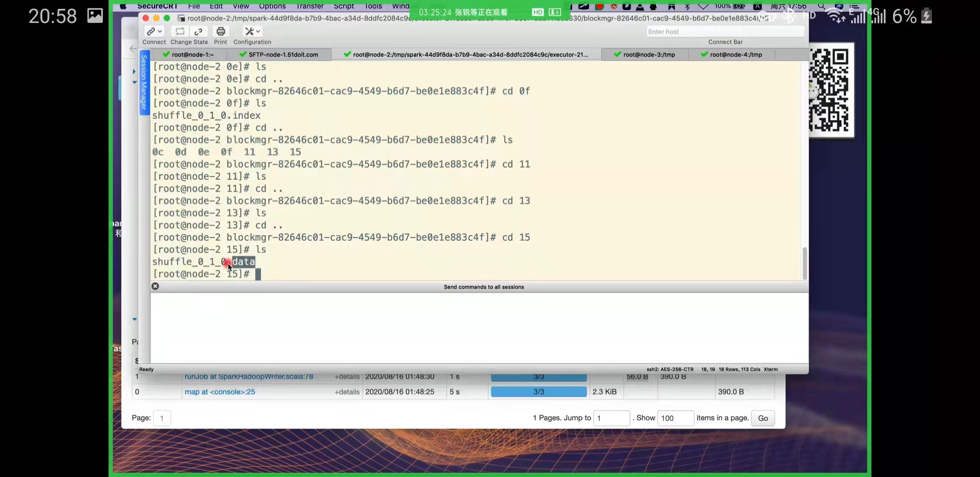Switch to the SFTP-node-1.51doit.com tab
Viewport: 980px width, 477px height.
click(x=283, y=55)
